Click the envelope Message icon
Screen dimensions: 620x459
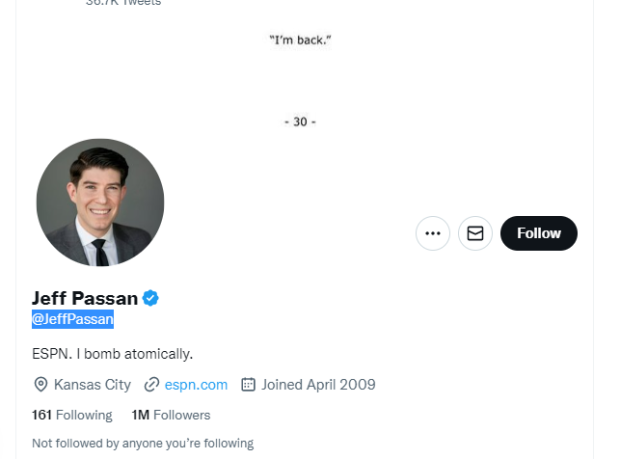click(475, 233)
